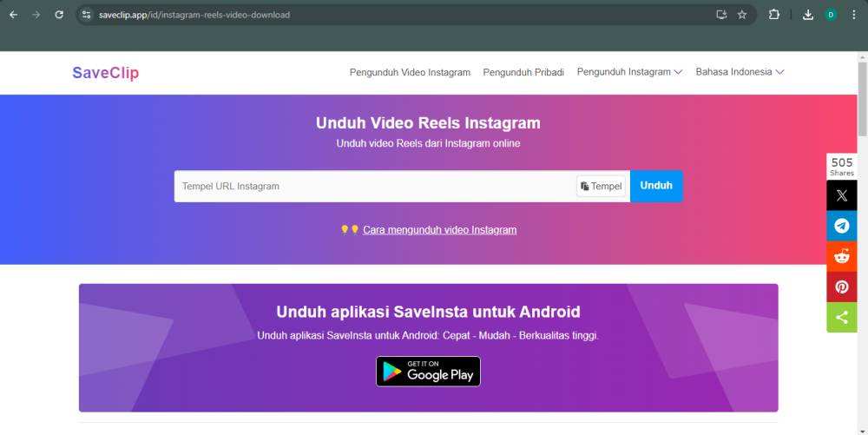Open the browser extensions puzzle icon
The image size is (868, 435).
774,15
